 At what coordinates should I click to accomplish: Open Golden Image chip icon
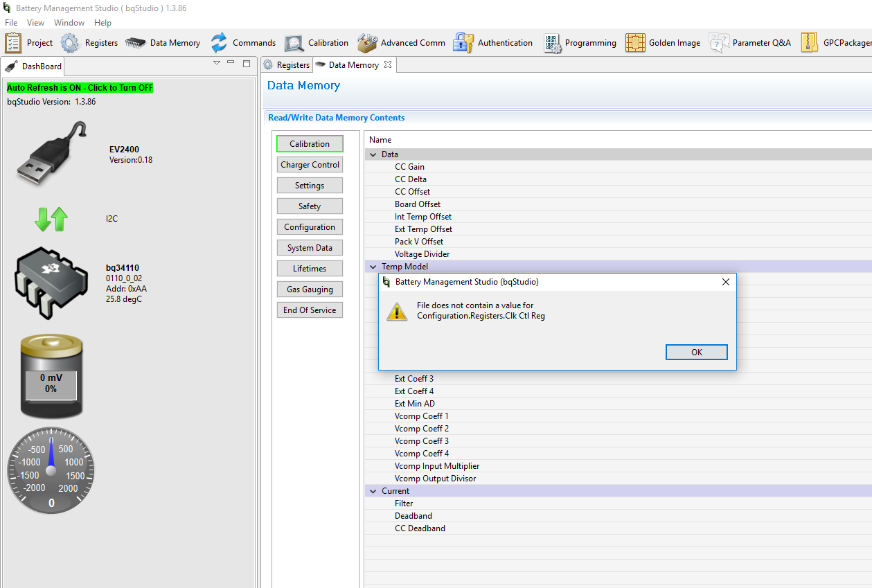pos(635,43)
